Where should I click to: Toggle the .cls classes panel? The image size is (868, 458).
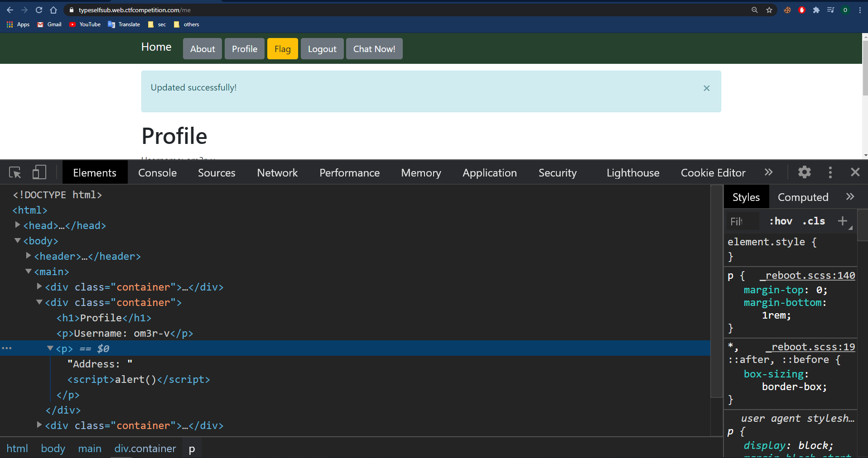click(814, 221)
